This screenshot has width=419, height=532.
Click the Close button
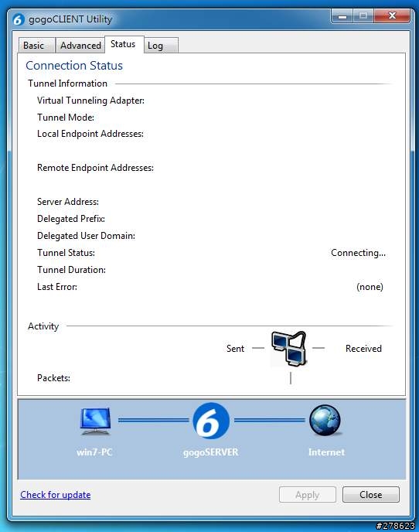coord(371,495)
